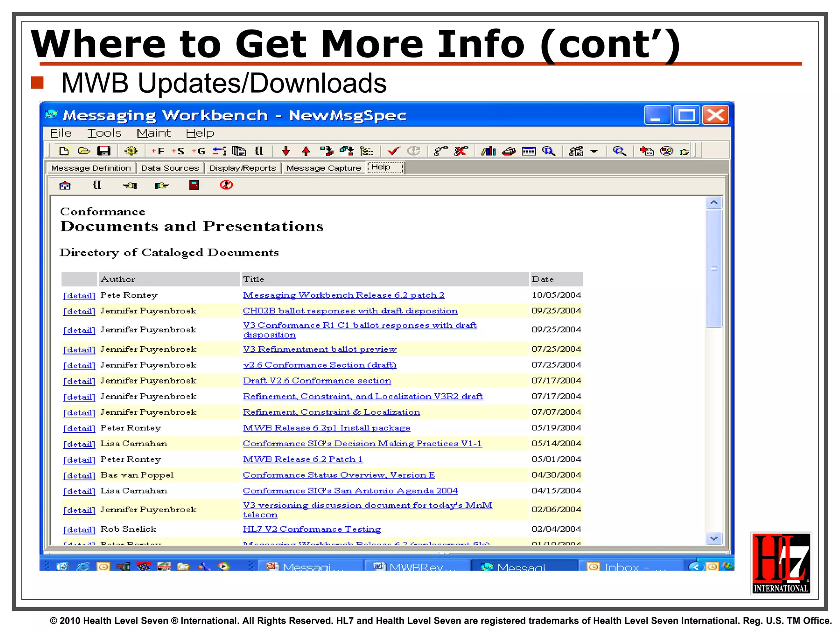Click detail link for Rob Snelick row

79,530
